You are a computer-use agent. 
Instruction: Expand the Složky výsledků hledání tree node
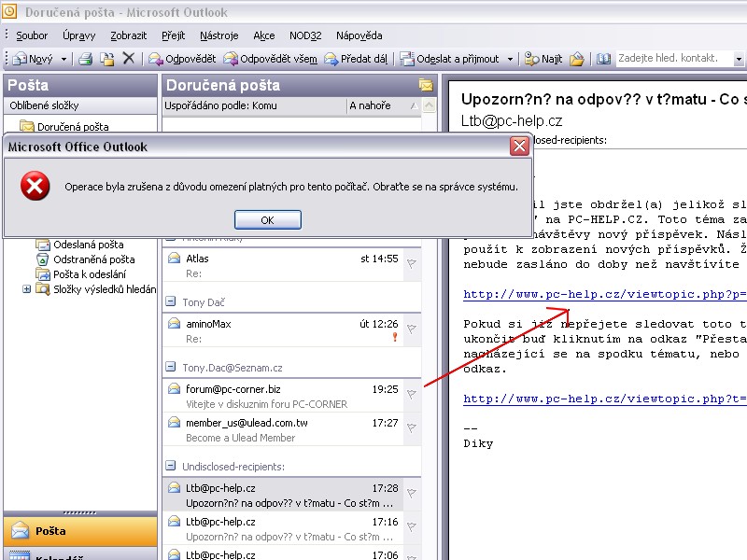[x=27, y=289]
